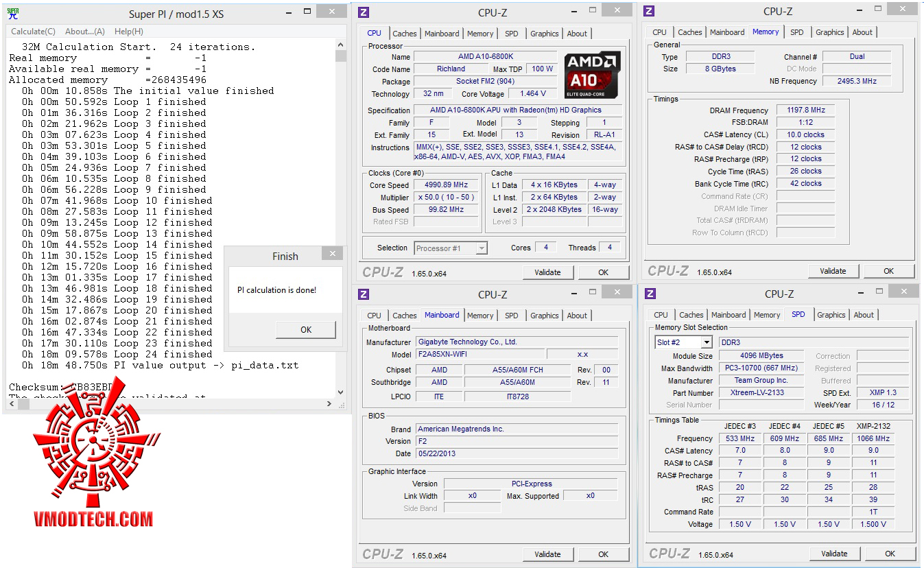Click the processor Name field "AMD A10-6800K"

(x=486, y=57)
